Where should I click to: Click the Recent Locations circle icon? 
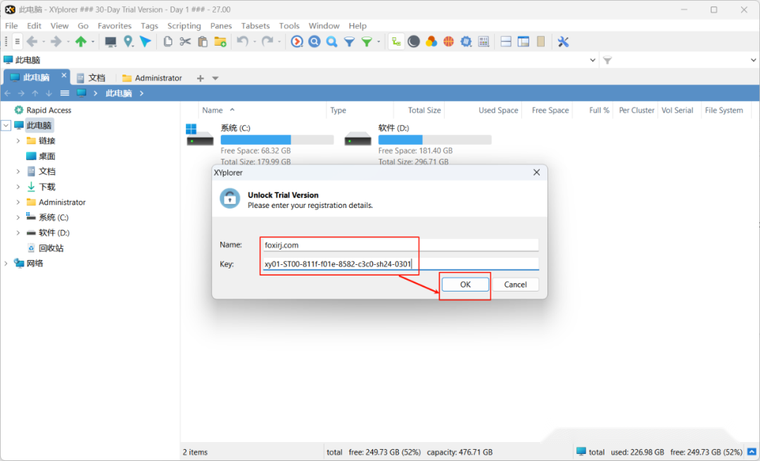pyautogui.click(x=297, y=42)
